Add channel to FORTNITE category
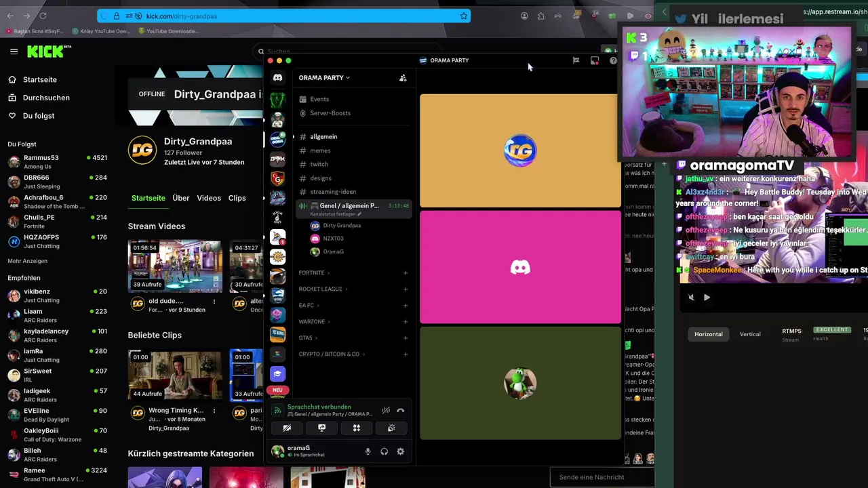 coord(406,273)
